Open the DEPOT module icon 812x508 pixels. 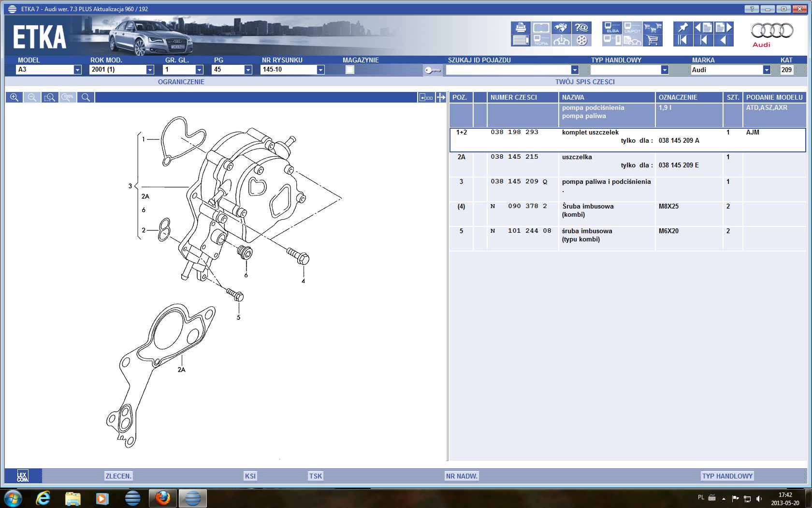pyautogui.click(x=632, y=28)
